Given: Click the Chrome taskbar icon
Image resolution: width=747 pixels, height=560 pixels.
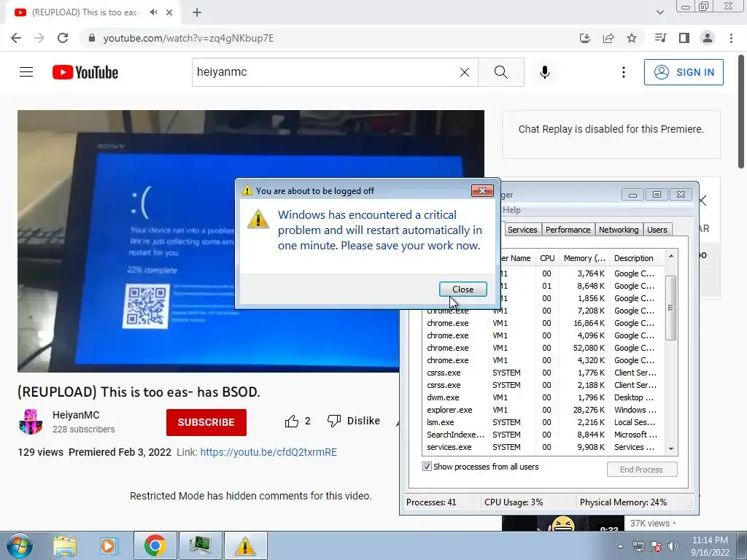Looking at the screenshot, I should [x=155, y=545].
